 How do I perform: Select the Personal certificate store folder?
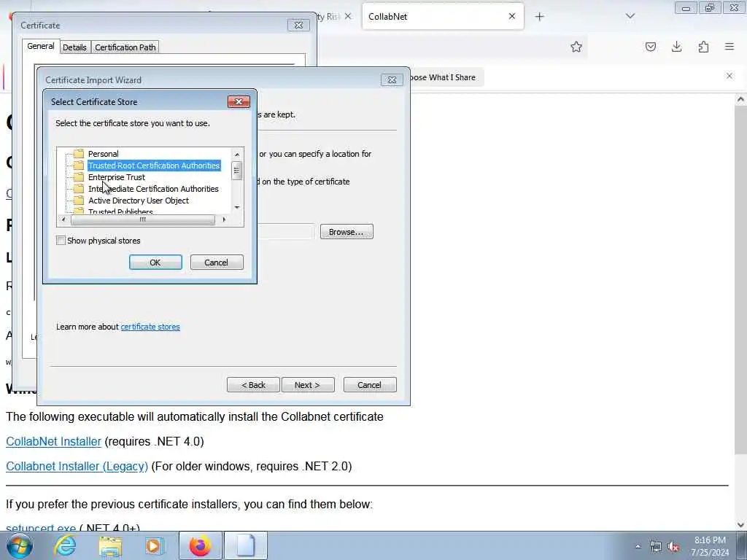click(x=103, y=154)
